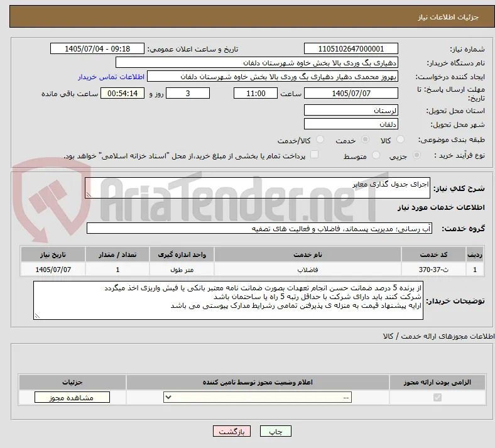Click the اعلام وضعیت مجوز column header
The image size is (495, 448).
click(x=258, y=382)
